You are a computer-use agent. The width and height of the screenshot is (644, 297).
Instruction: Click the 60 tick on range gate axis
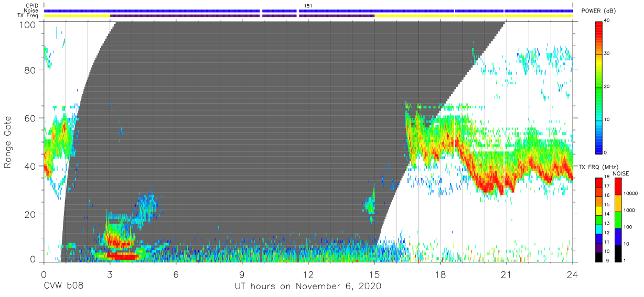click(x=31, y=118)
